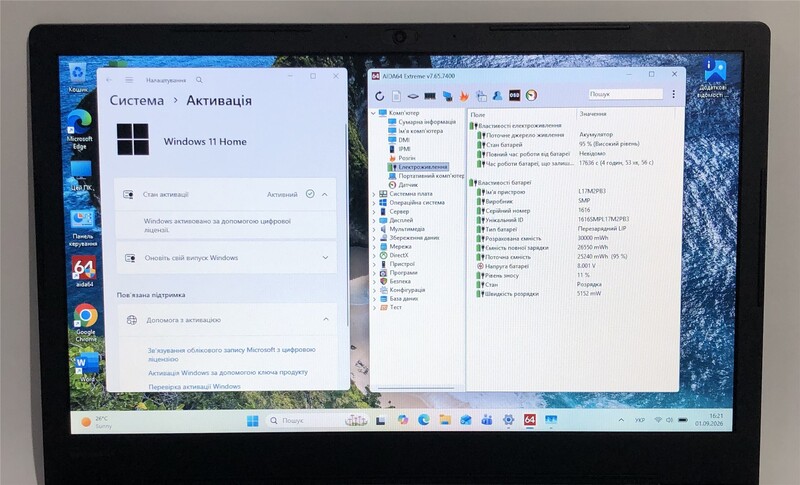Open 'Перевірка активації Windows' link

tap(194, 387)
